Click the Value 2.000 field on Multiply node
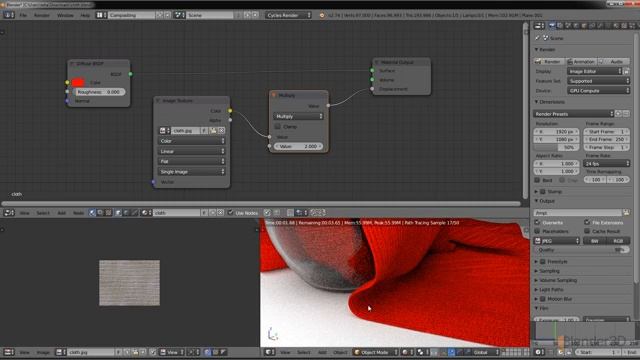Image resolution: width=640 pixels, height=360 pixels. click(x=298, y=146)
